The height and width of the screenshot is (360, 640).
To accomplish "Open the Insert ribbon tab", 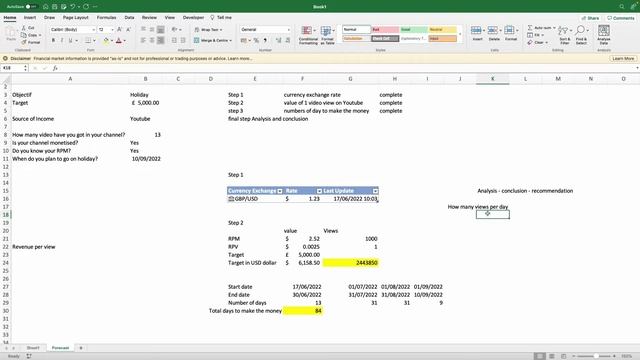I will click(30, 18).
